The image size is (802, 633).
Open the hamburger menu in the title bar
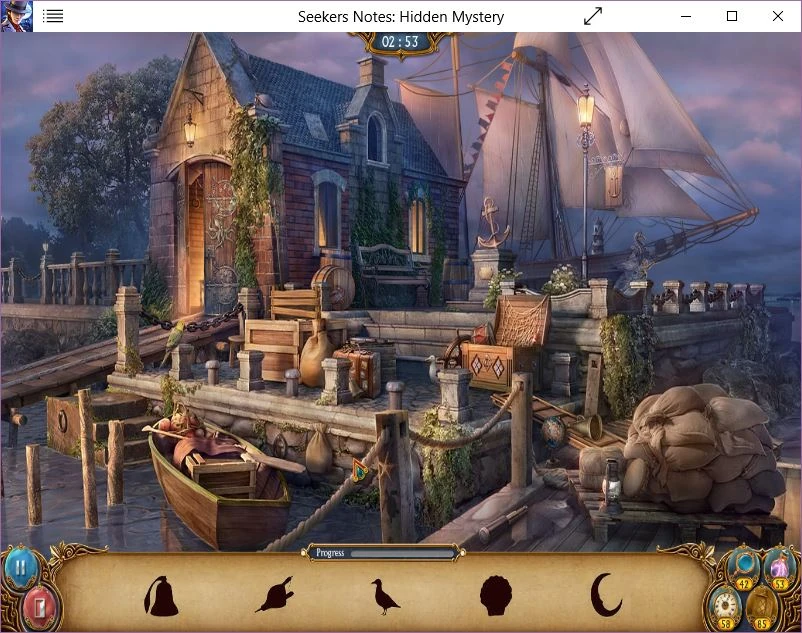tap(55, 15)
